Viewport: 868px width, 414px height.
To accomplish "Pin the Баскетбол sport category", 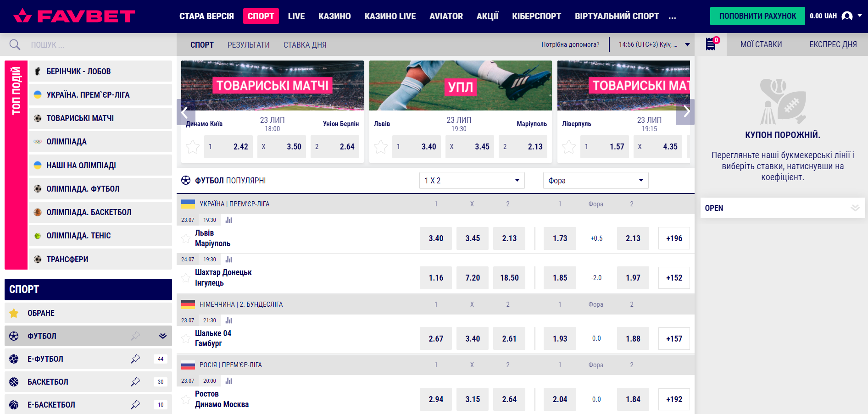I will [135, 382].
